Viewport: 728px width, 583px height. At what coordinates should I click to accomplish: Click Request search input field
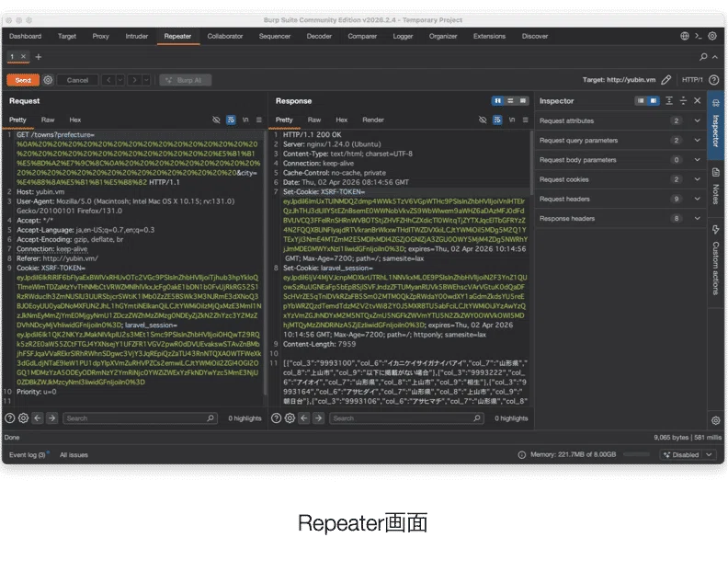[x=140, y=418]
